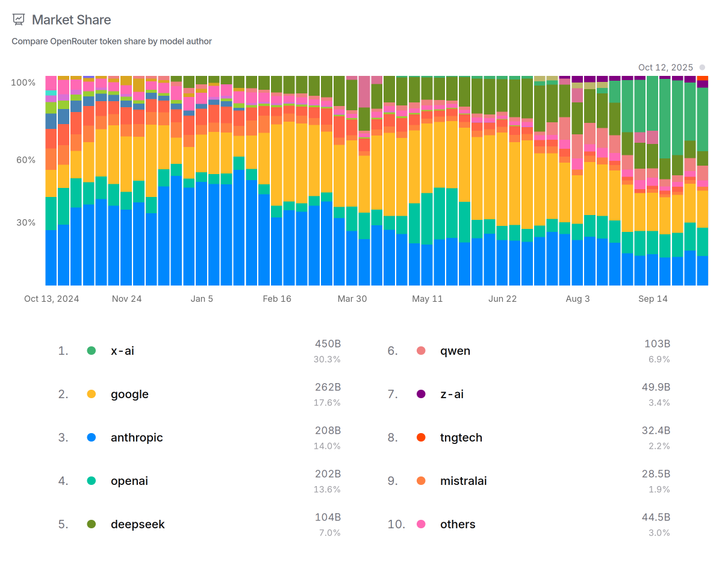Click the x-ai legend label

122,350
